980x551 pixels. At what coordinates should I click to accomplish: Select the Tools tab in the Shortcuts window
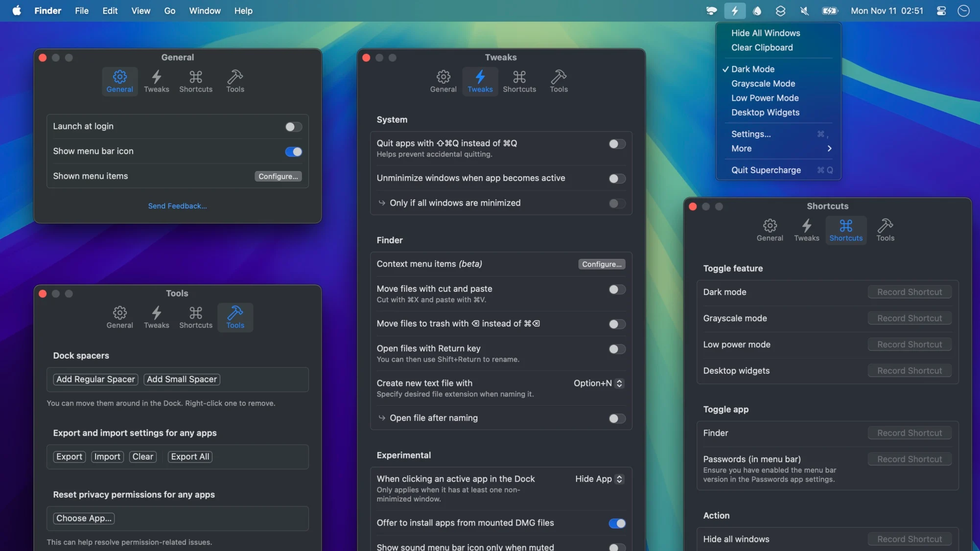point(886,230)
